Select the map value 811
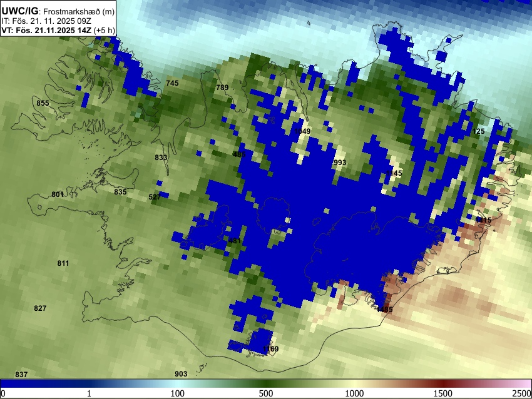The image size is (532, 399). pyautogui.click(x=63, y=263)
